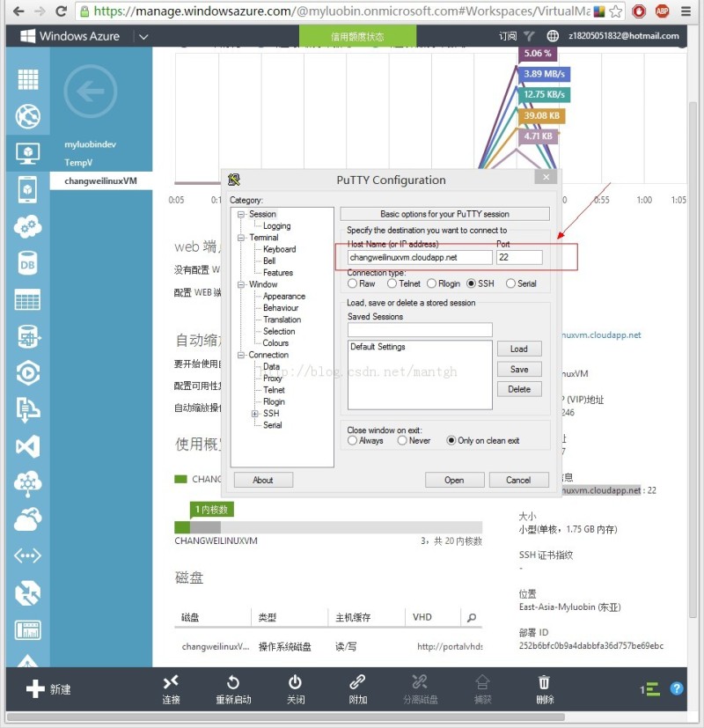This screenshot has width=704, height=728.
Task: Open the Traffic Manager arrows icon in sidebar
Action: pyautogui.click(x=28, y=593)
